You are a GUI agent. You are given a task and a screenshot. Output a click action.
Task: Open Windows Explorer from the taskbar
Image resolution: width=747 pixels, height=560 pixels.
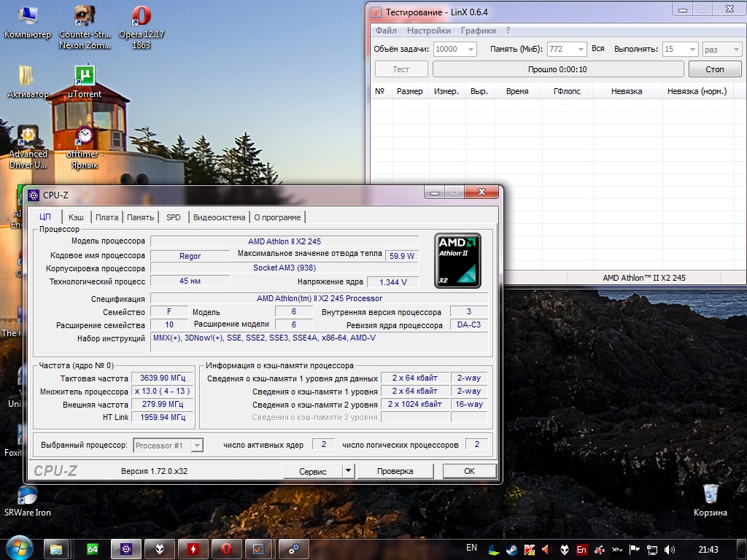[x=56, y=550]
